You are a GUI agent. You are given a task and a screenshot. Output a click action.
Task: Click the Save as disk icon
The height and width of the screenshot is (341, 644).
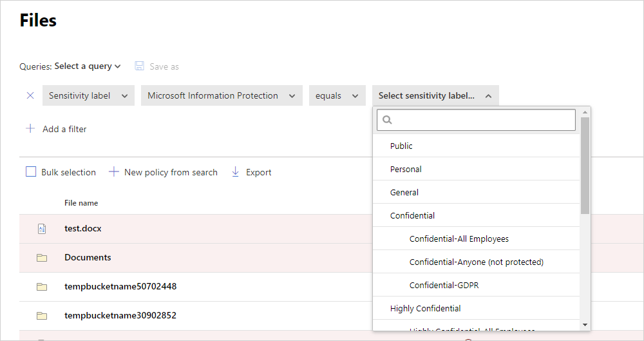pos(140,66)
